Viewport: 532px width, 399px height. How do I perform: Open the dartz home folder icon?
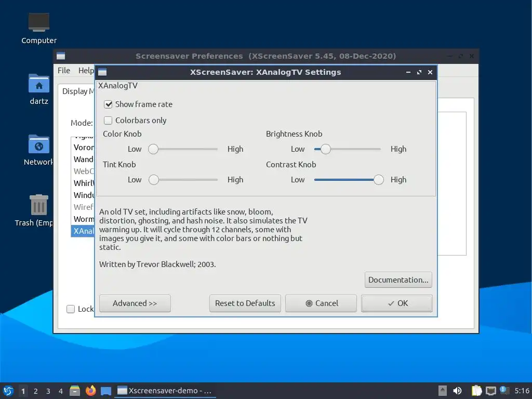coord(38,89)
